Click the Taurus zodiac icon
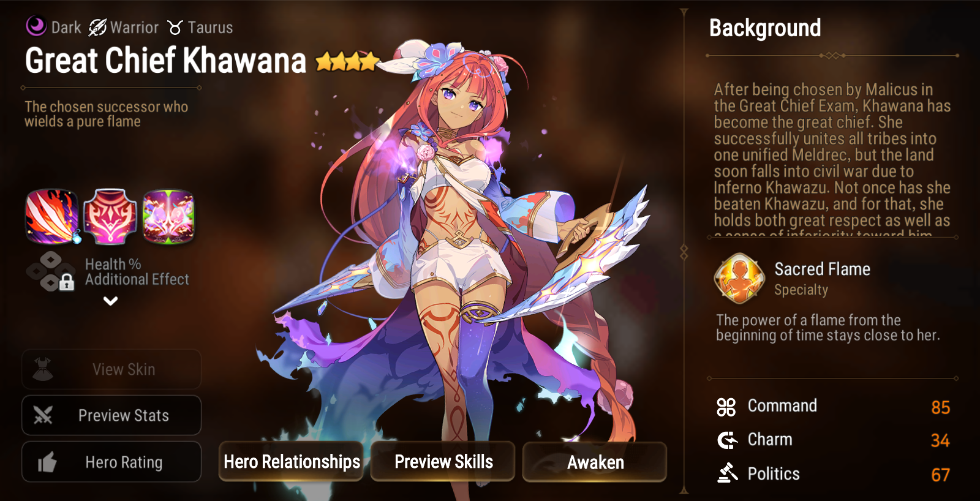Screen dimensions: 980x501 click(175, 28)
